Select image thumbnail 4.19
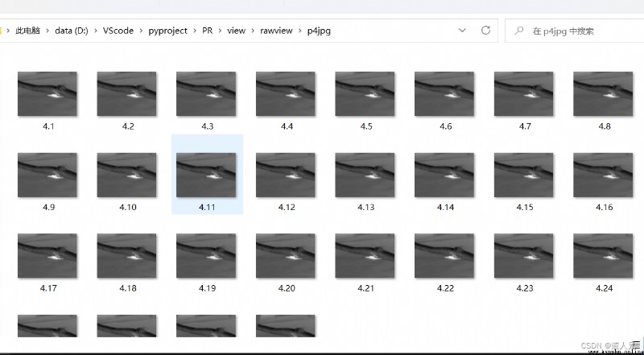 [206, 256]
